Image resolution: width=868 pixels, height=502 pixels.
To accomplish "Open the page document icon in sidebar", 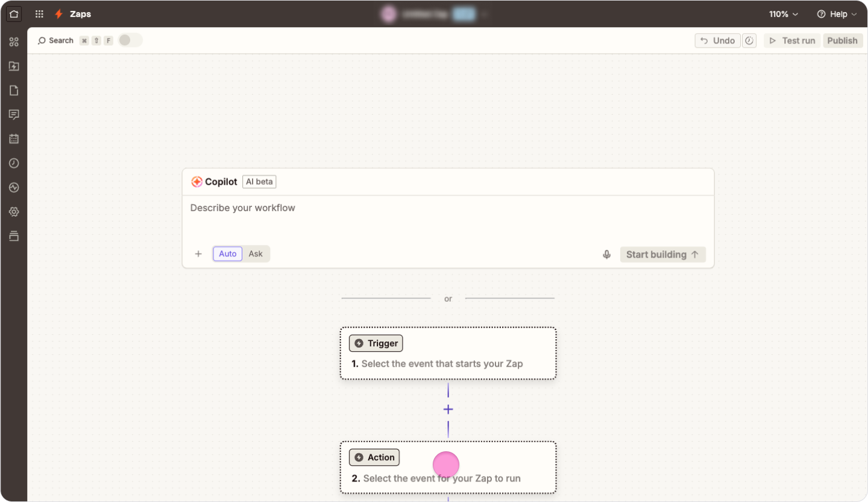I will click(14, 91).
